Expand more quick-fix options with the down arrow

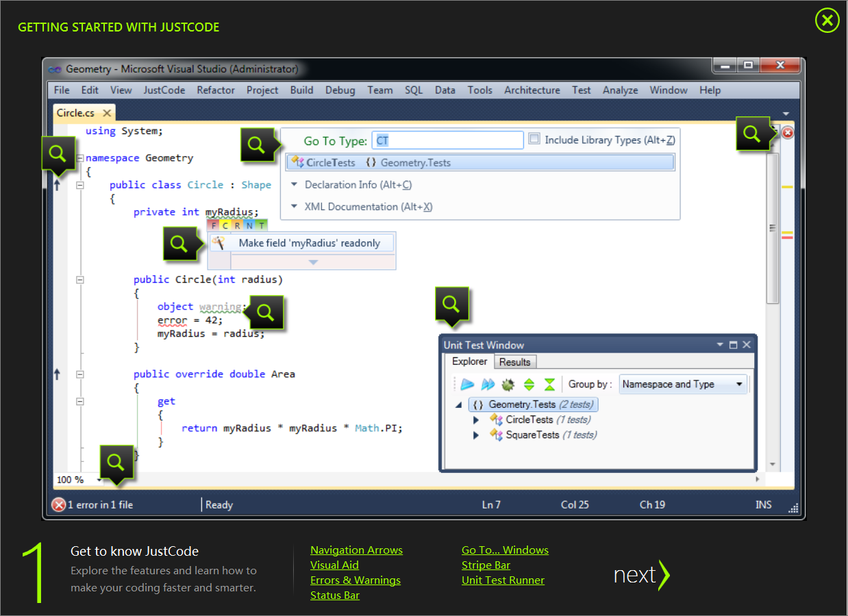coord(313,262)
